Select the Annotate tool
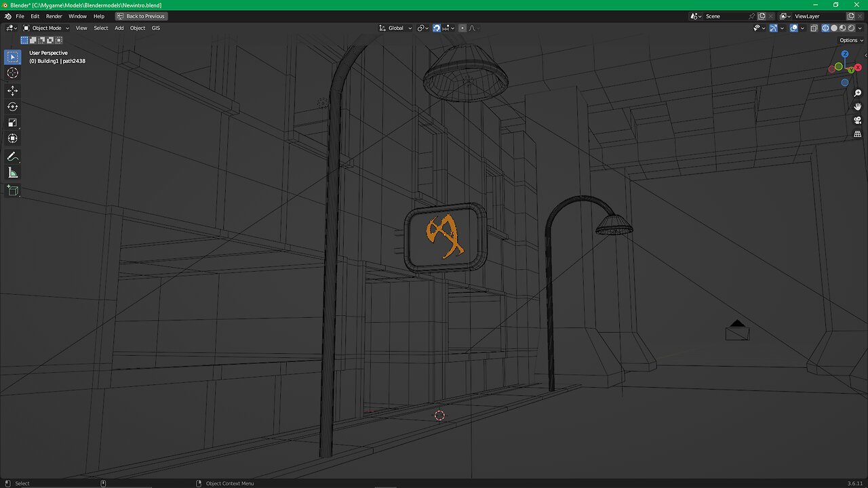868x488 pixels. click(x=13, y=157)
